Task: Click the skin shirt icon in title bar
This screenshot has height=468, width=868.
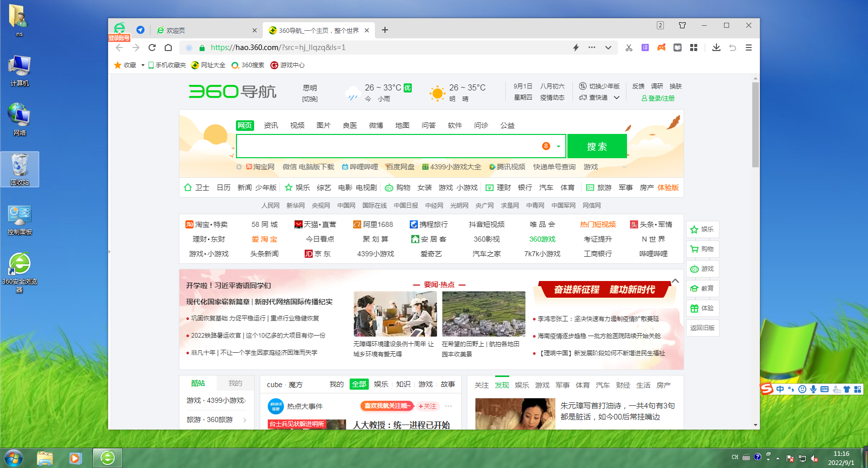Action: tap(682, 25)
